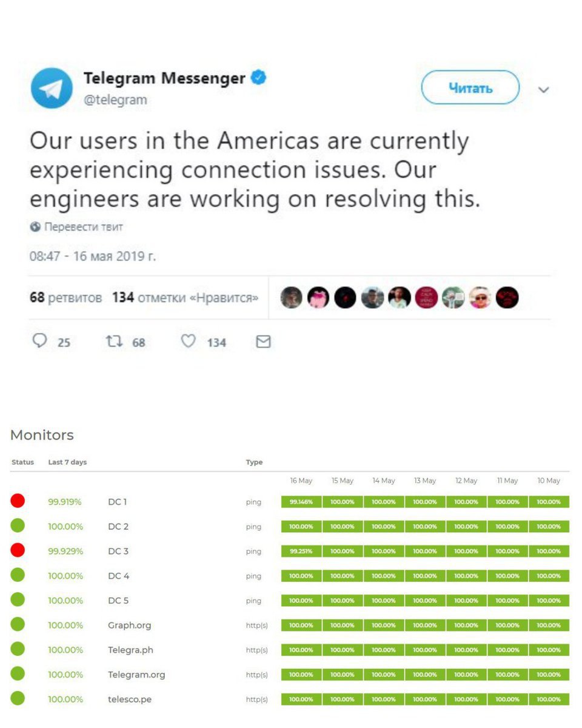Open the 68 ретвитов list
This screenshot has height=728, width=582.
65,298
